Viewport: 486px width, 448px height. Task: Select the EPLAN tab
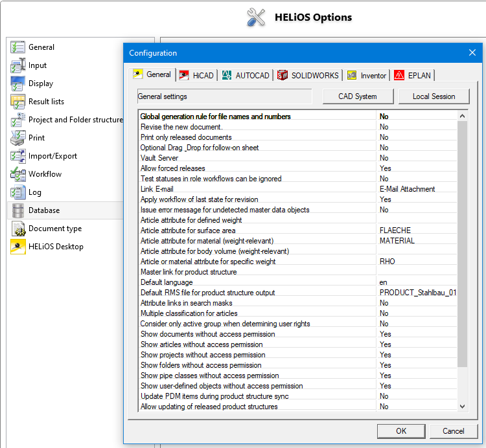pyautogui.click(x=413, y=75)
